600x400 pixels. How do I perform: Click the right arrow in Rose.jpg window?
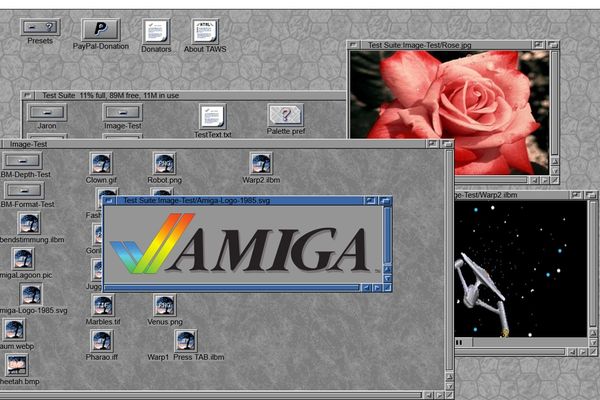click(545, 180)
